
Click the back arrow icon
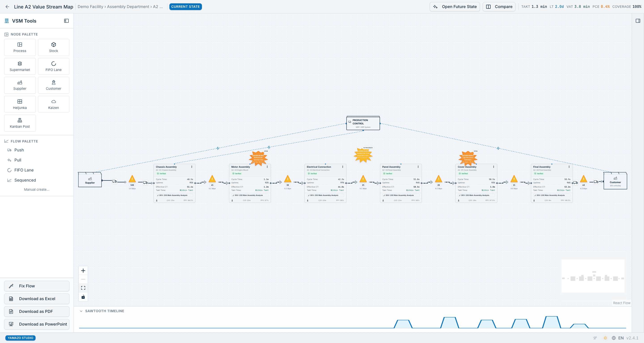point(7,7)
